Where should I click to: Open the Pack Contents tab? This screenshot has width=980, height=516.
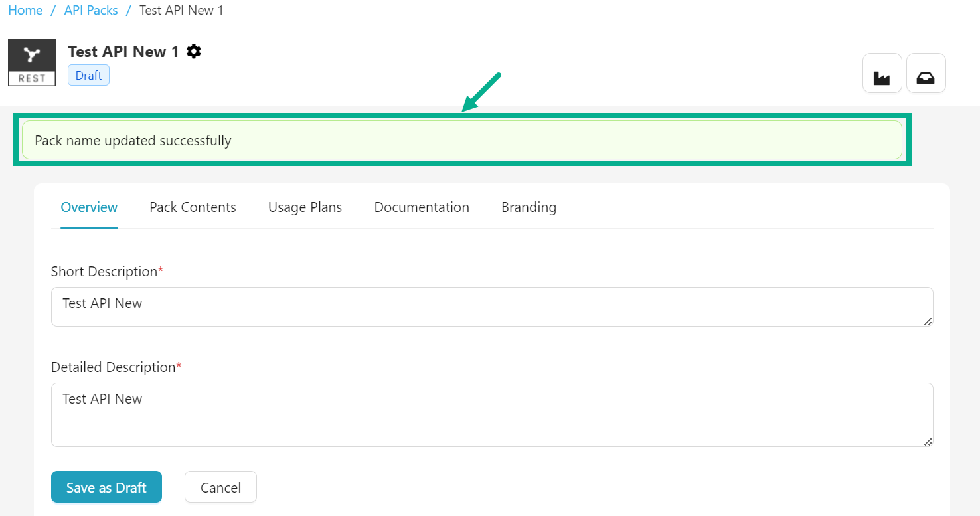tap(193, 207)
